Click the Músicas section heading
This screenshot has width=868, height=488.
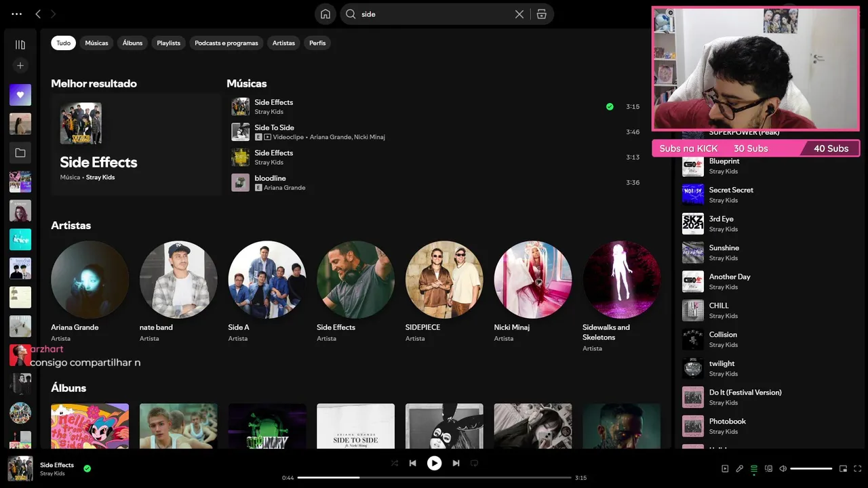point(247,83)
